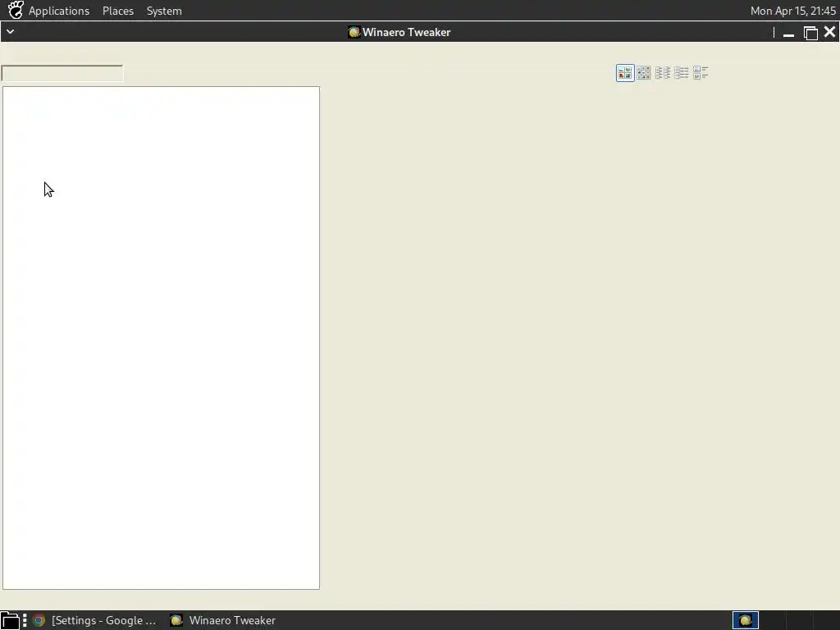The height and width of the screenshot is (630, 840).
Task: Click the Winaero workspace switcher thumbnail
Action: pos(745,620)
